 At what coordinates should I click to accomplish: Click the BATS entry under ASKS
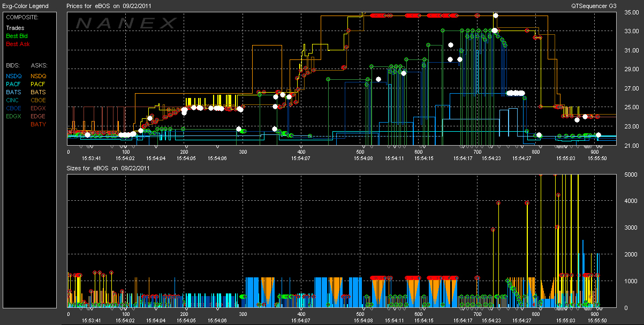click(39, 92)
